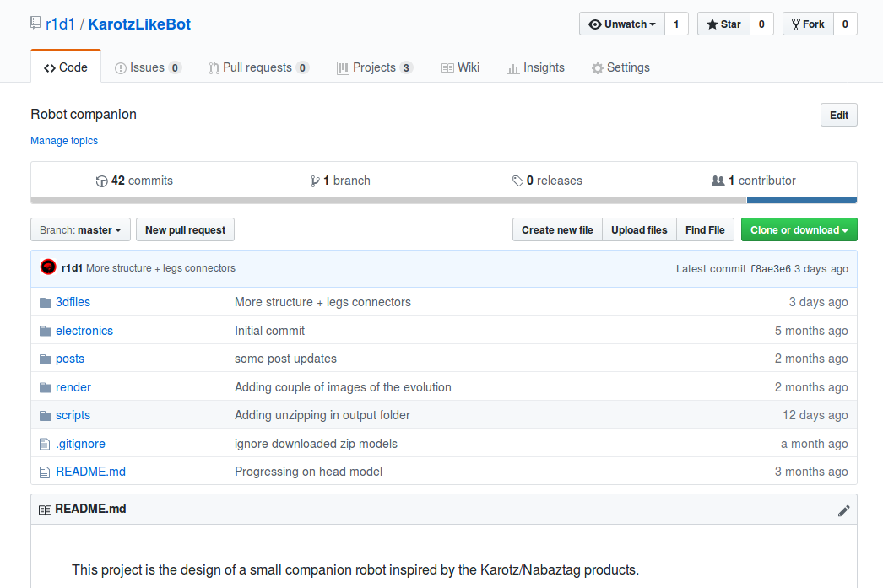View the 42 commits
Image resolution: width=883 pixels, height=588 pixels.
point(134,181)
